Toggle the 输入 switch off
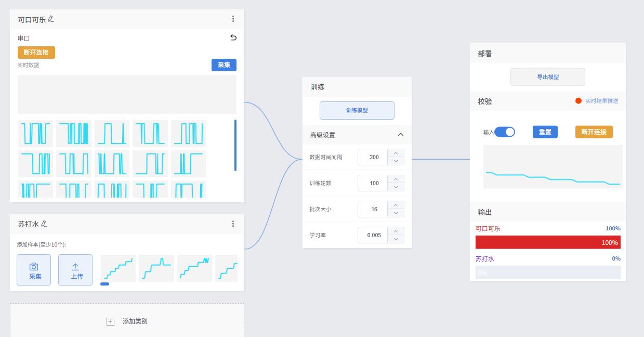Viewport: 644px width, 337px height. coord(504,132)
